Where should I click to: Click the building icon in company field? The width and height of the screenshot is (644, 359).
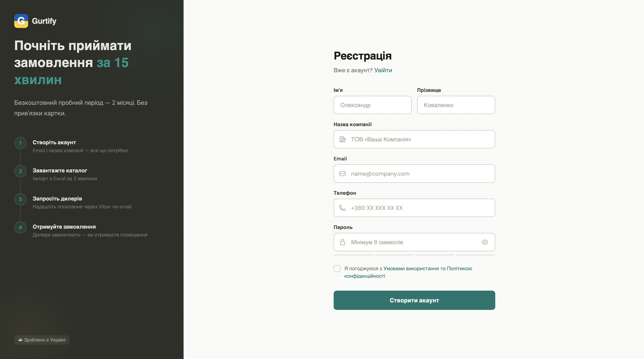(x=342, y=139)
